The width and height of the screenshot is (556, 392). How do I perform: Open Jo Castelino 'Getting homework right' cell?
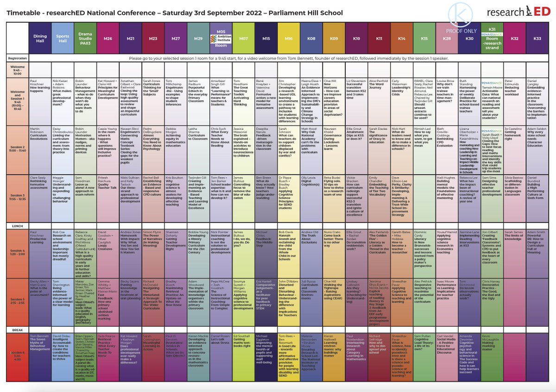514,149
